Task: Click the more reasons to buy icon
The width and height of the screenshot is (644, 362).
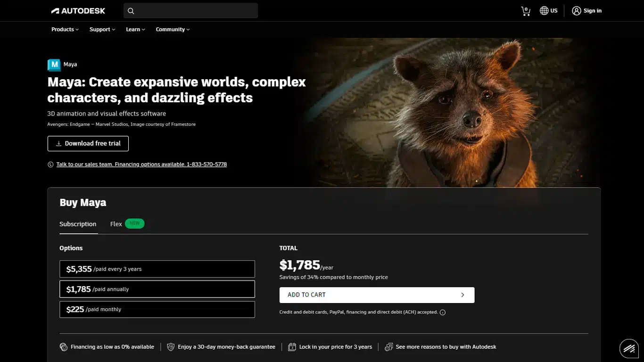Action: pyautogui.click(x=388, y=347)
